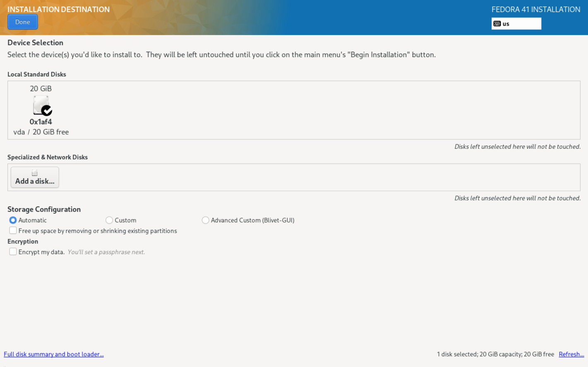Viewport: 588px width, 367px height.
Task: Open Full disk summary and boot loader
Action: click(54, 354)
